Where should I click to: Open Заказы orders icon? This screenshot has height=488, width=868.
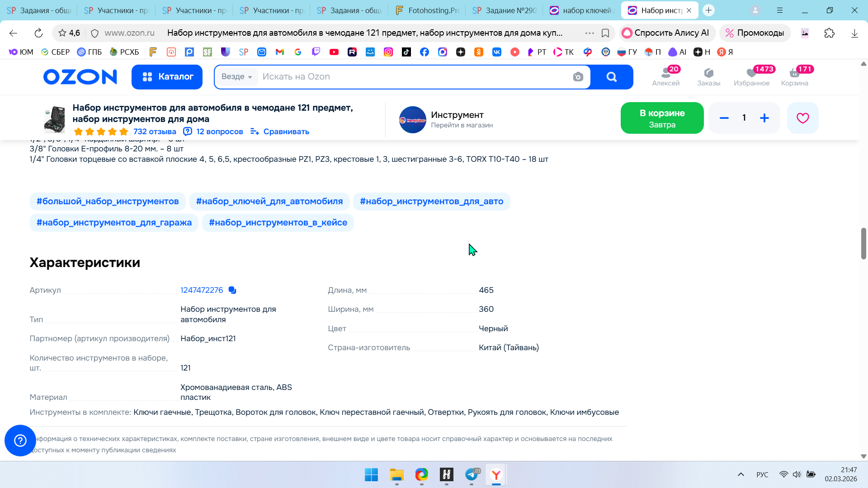tap(708, 76)
